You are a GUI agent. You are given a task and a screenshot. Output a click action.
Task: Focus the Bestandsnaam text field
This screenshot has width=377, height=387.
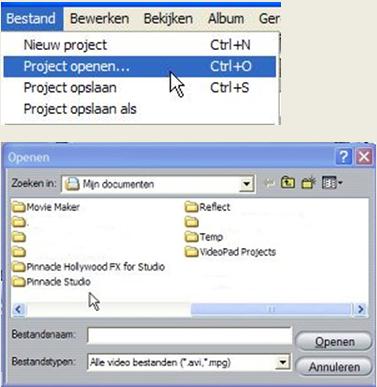coord(189,335)
